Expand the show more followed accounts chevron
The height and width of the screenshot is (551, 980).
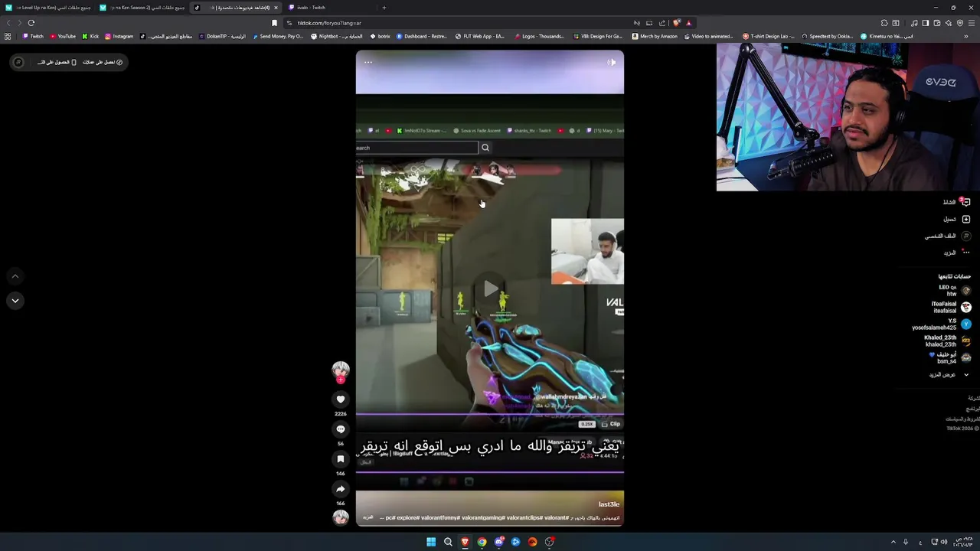point(966,375)
